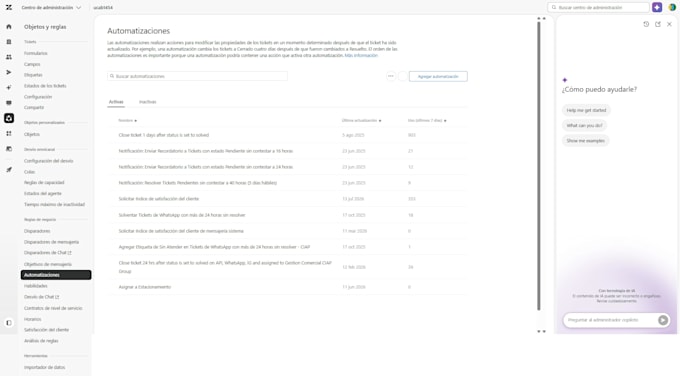Open the Workspaces monitor icon section
Image resolution: width=680 pixels, height=376 pixels.
[9, 103]
